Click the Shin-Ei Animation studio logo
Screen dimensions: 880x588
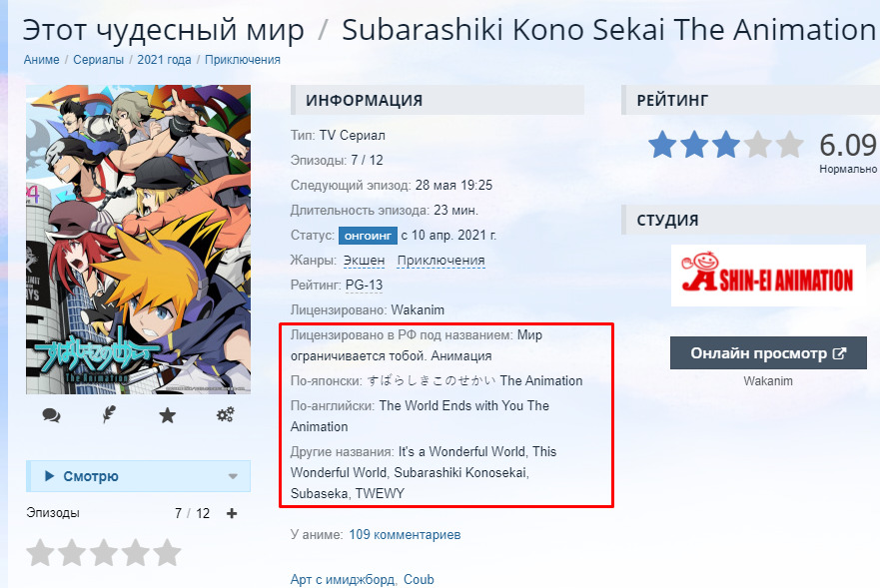[x=768, y=276]
